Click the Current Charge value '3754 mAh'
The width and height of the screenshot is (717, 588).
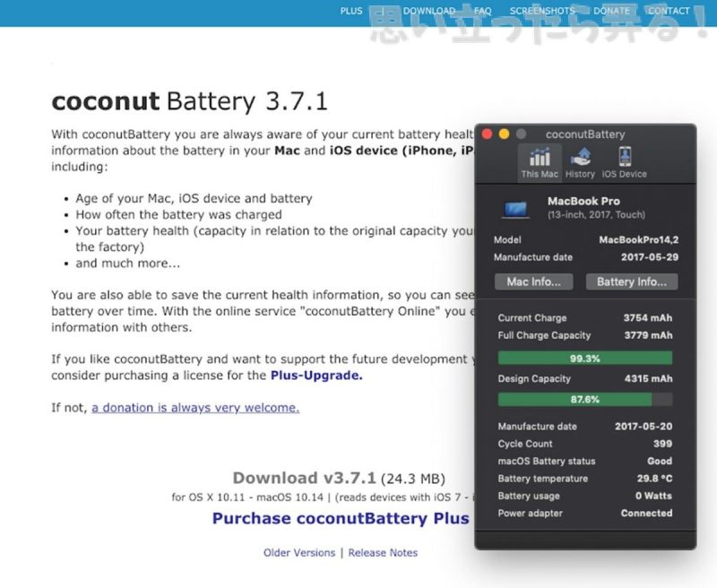[x=647, y=318]
